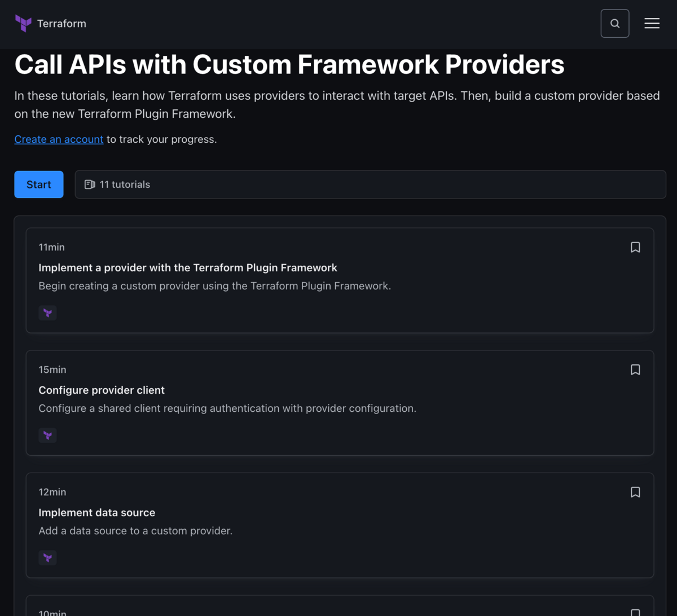This screenshot has width=677, height=616.
Task: Bookmark the Implement a provider tutorial
Action: [x=635, y=247]
